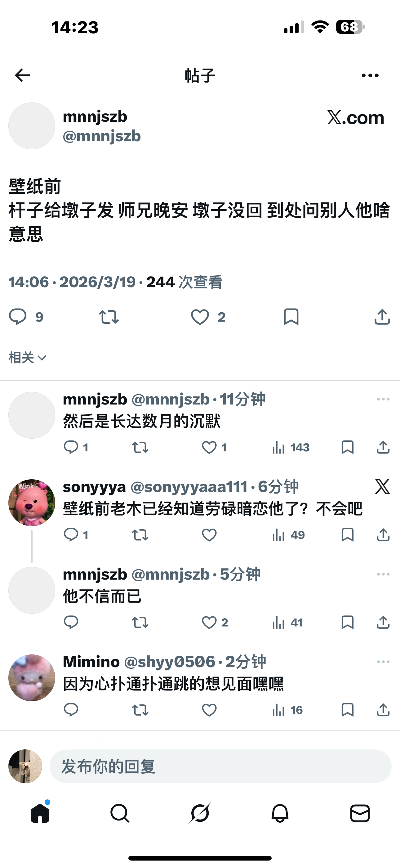View analytics showing 143 views

291,447
